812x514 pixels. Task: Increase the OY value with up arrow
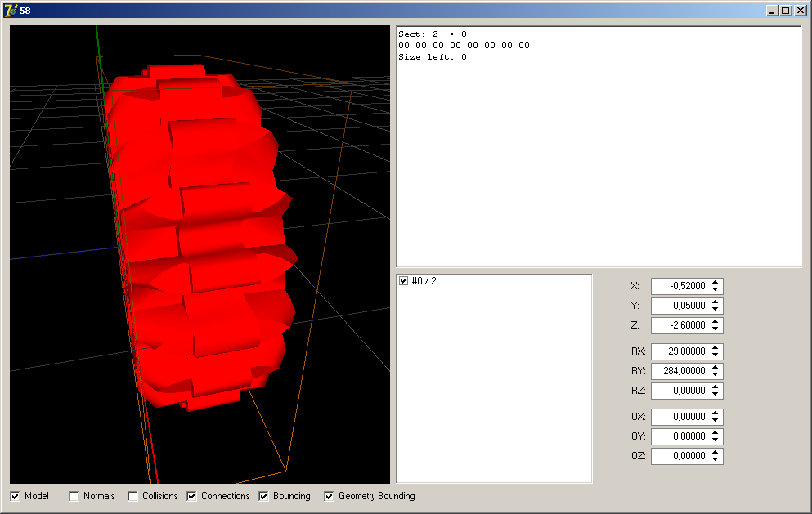[x=716, y=433]
